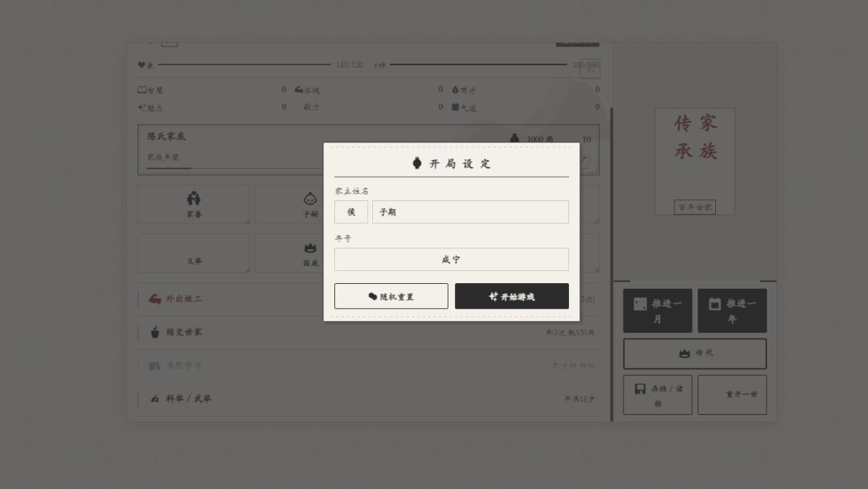The image size is (868, 489).
Task: Click the sparkle icon for 魅力
Action: (x=141, y=108)
